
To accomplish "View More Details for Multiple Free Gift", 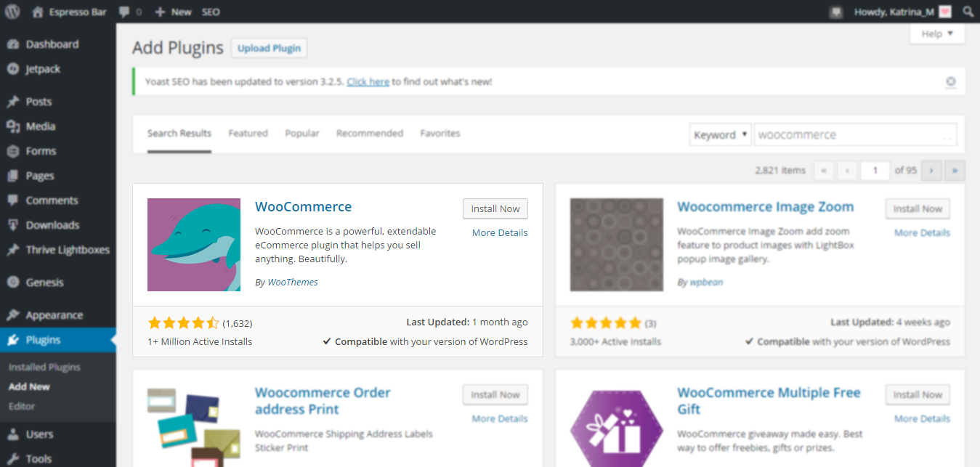I will click(x=922, y=419).
